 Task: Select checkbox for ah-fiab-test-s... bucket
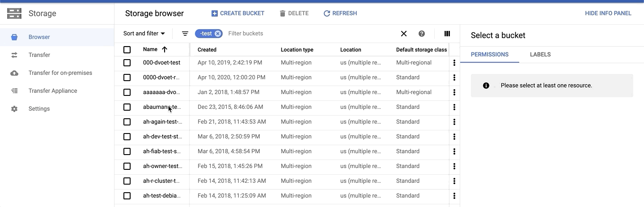127,151
